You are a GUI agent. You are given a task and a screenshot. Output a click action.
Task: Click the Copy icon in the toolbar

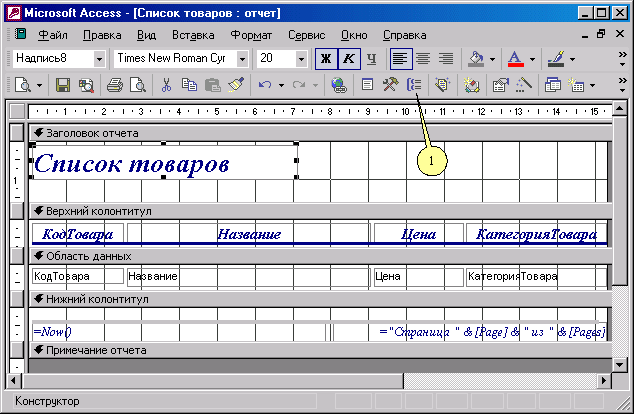point(189,86)
